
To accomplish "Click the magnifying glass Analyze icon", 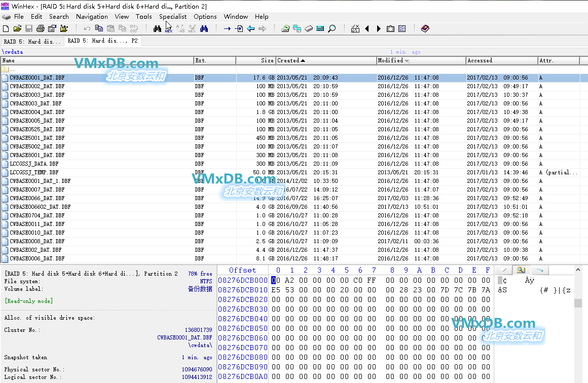I will 332,28.
